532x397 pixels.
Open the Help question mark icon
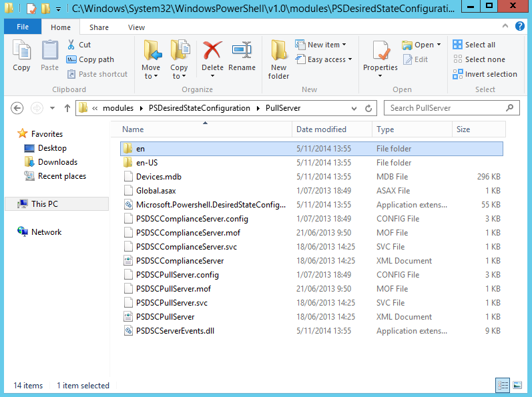click(x=520, y=26)
